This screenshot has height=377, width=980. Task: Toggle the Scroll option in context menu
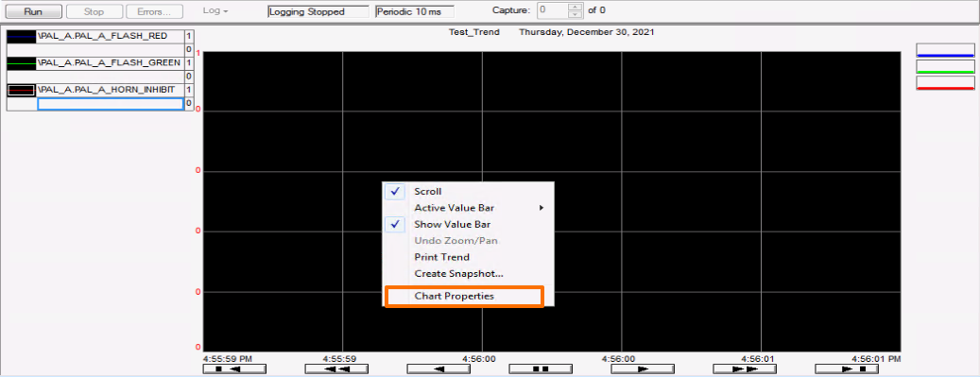[x=468, y=191]
